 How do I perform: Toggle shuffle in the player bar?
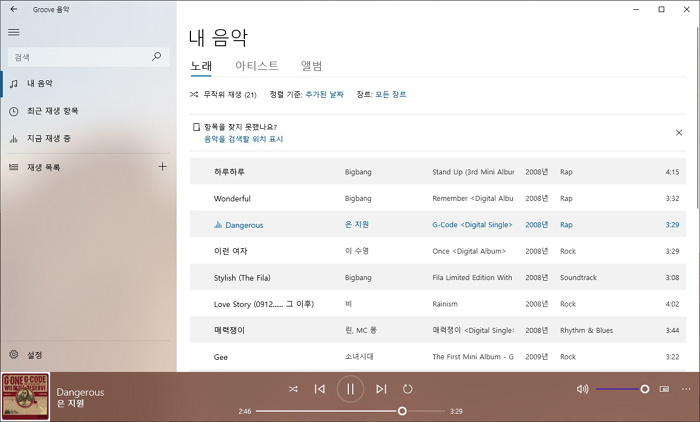(293, 389)
